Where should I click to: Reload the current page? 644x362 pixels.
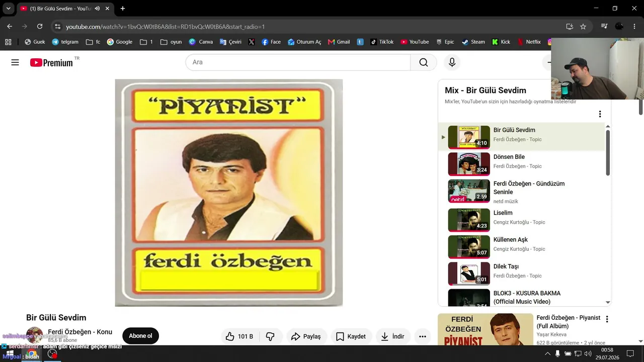click(x=40, y=26)
